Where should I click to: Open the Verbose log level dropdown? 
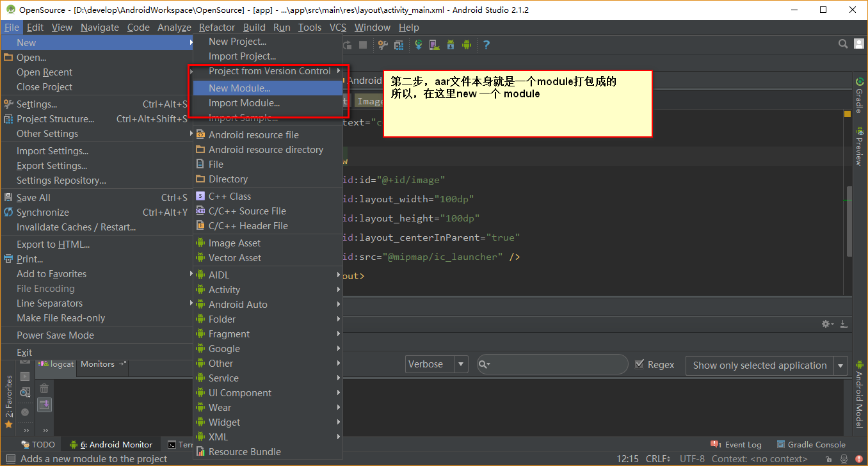(438, 365)
